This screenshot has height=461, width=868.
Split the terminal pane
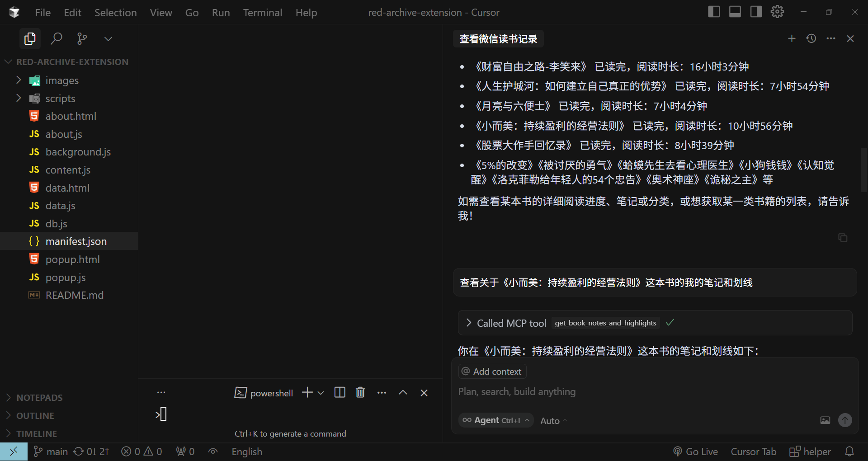click(x=340, y=392)
